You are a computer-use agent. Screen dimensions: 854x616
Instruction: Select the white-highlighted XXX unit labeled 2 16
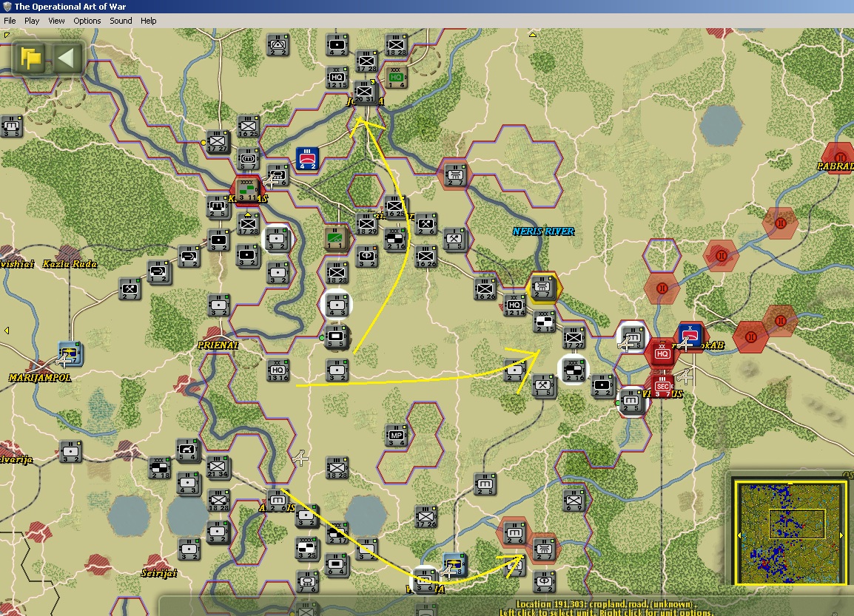click(x=574, y=370)
